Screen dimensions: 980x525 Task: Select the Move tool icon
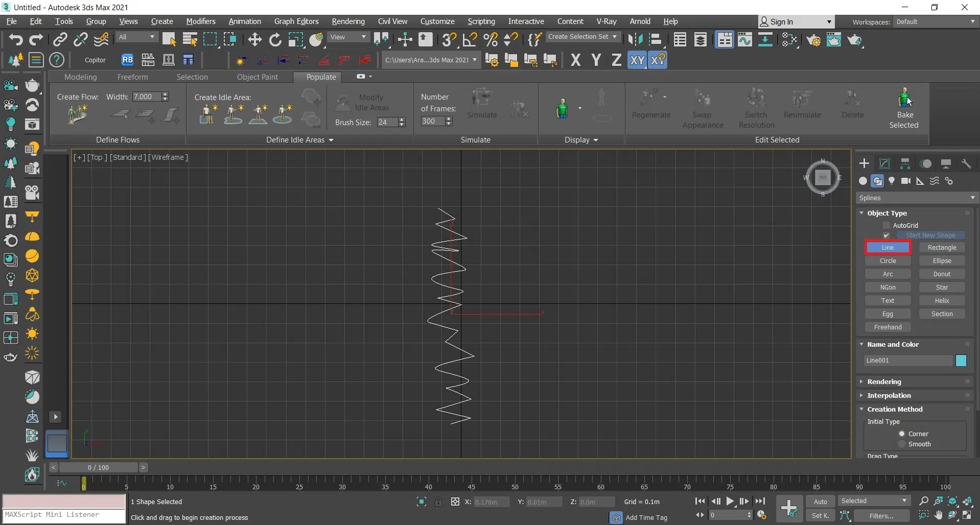click(x=254, y=40)
